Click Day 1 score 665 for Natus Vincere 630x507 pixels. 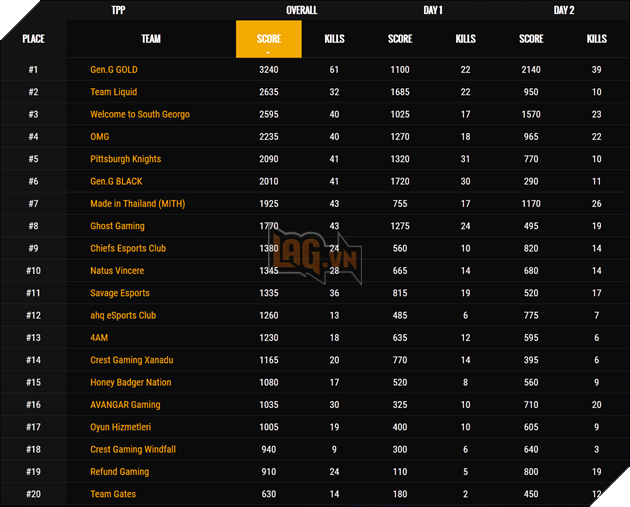(400, 271)
